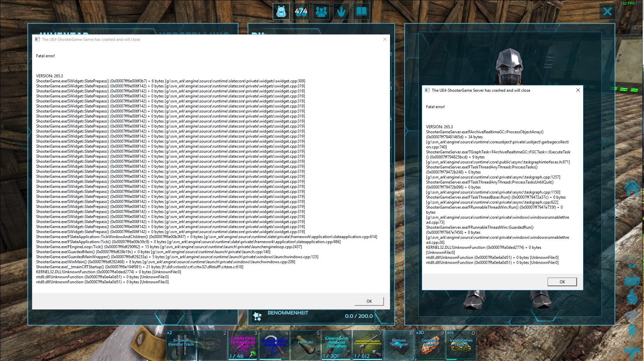
Task: Click the WinMain() stack trace line
Action: click(x=166, y=262)
